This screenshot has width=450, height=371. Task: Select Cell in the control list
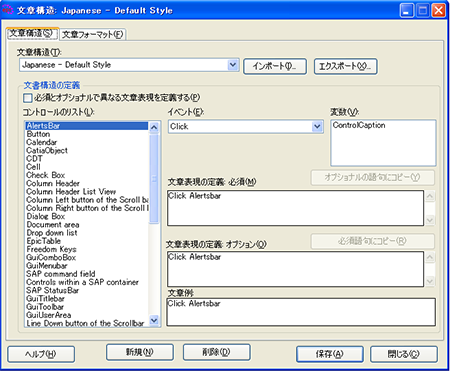[x=86, y=167]
